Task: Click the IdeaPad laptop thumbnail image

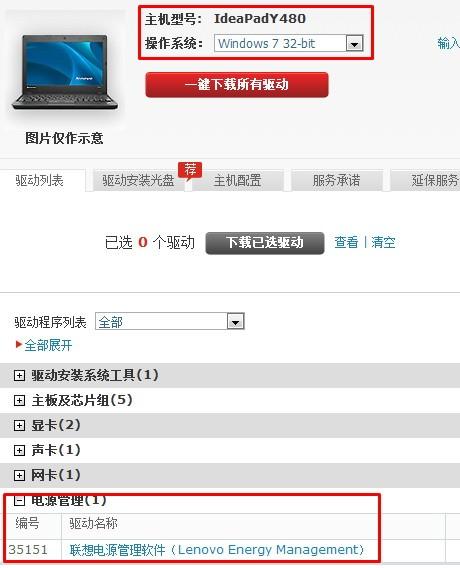Action: click(x=65, y=72)
